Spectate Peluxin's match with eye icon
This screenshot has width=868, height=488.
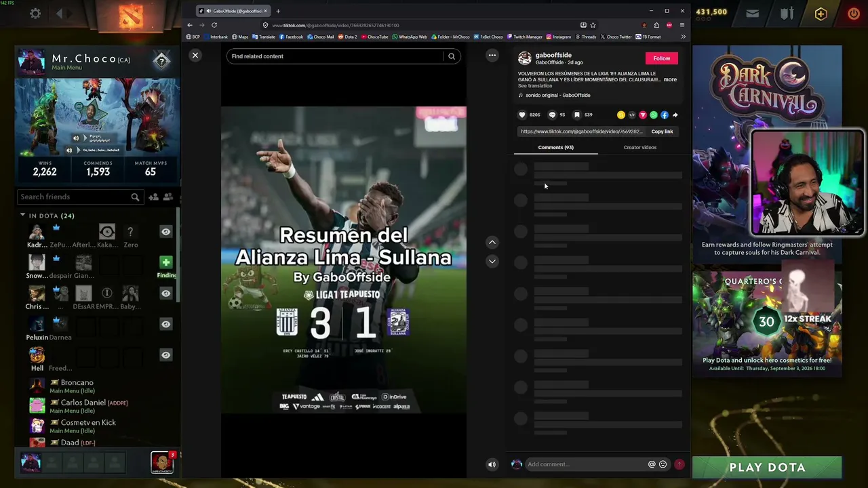[165, 324]
